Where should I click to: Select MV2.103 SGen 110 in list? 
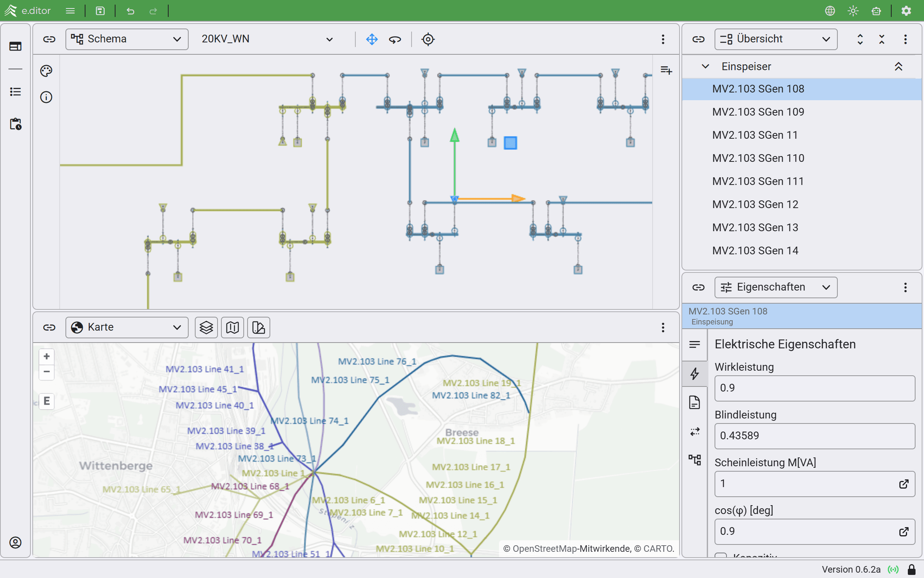[758, 158]
